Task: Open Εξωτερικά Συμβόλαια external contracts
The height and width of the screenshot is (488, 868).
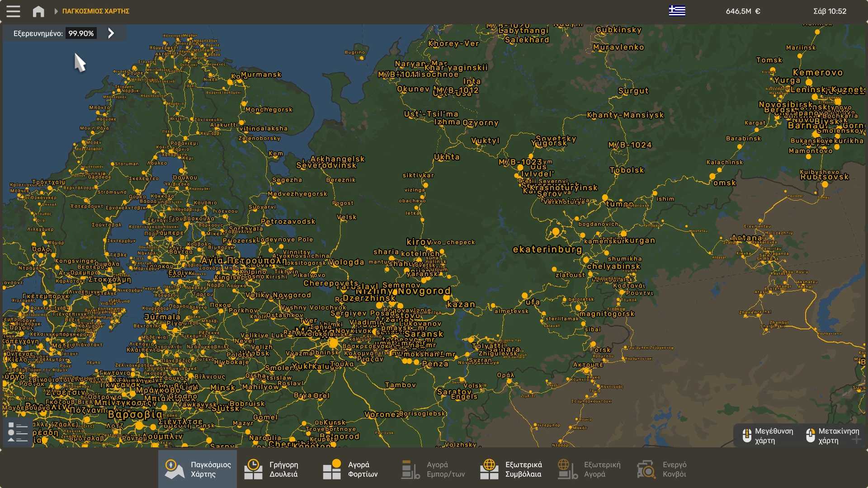Action: (x=512, y=469)
